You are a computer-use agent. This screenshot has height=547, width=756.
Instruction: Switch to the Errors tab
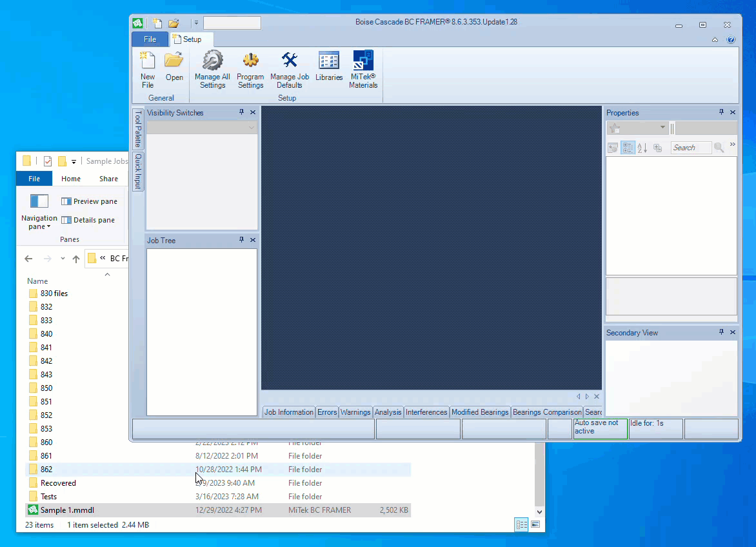(327, 412)
